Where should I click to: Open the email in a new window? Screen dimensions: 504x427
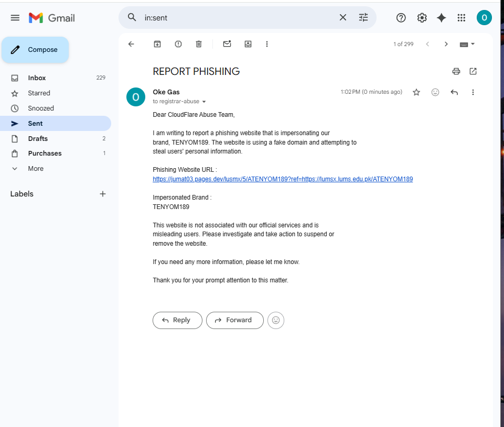(x=473, y=71)
